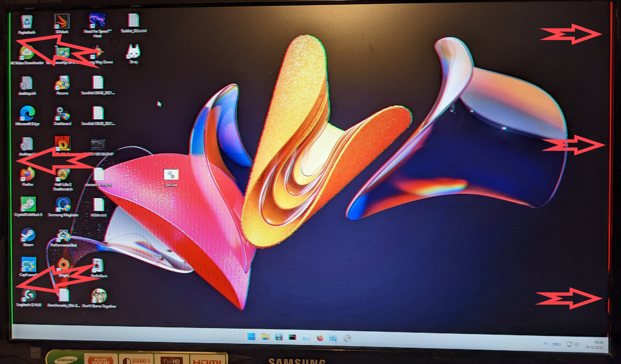
Task: Expand hidden system tray icons chevron
Action: click(546, 344)
